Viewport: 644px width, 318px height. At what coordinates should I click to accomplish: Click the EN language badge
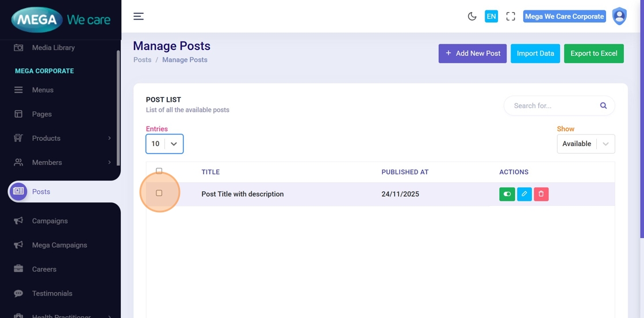point(491,16)
